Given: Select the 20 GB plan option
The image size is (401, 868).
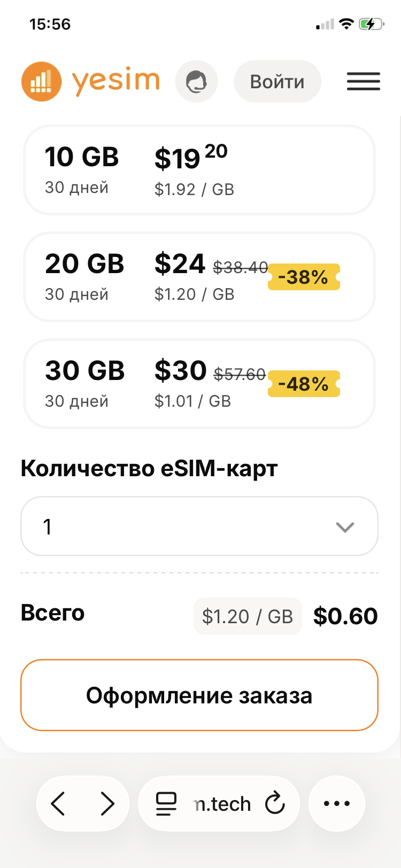Looking at the screenshot, I should click(199, 277).
